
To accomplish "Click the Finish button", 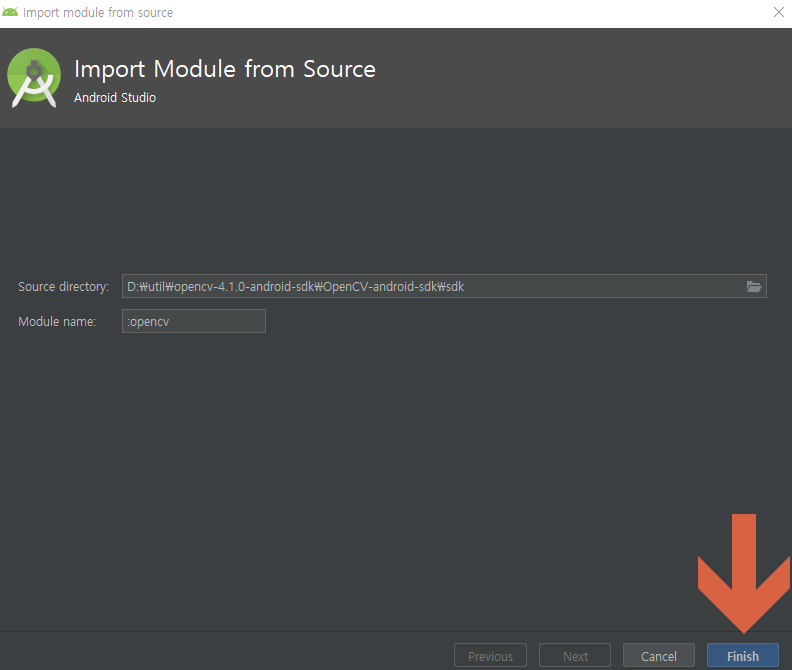I will point(742,655).
